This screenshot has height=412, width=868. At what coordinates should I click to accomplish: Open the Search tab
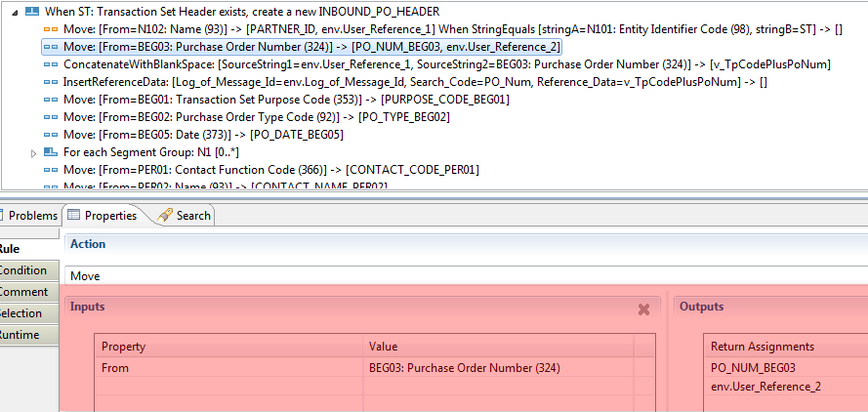point(185,216)
